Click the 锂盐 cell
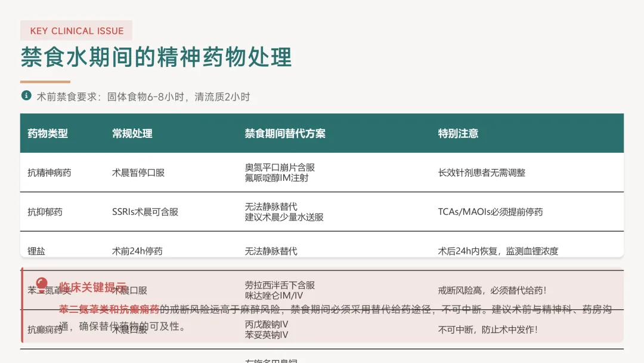Image resolution: width=644 pixels, height=363 pixels. coord(36,251)
